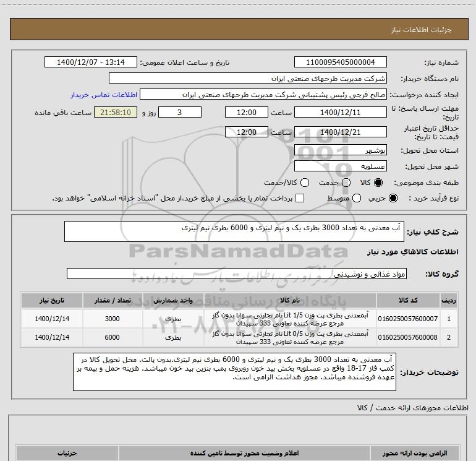Click the کد کالا column header
476x461 pixels.
click(408, 300)
